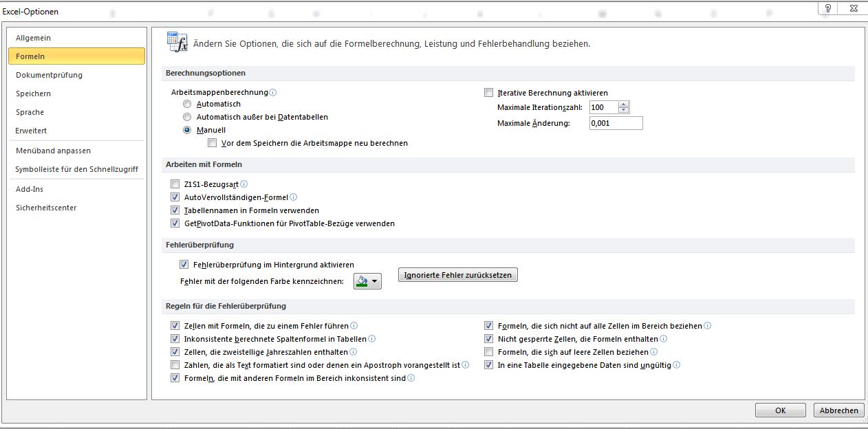Click the Maximale Iterationszahl field
Image resolution: width=868 pixels, height=429 pixels.
(x=603, y=107)
